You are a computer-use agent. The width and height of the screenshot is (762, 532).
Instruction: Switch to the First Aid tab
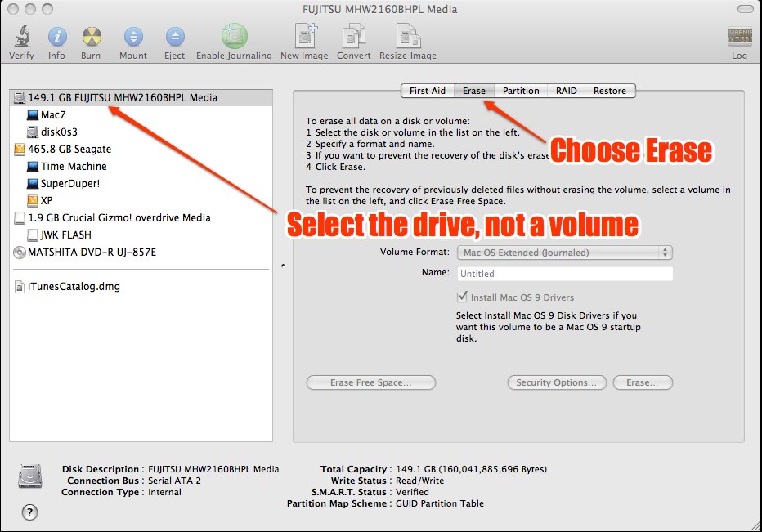427,91
